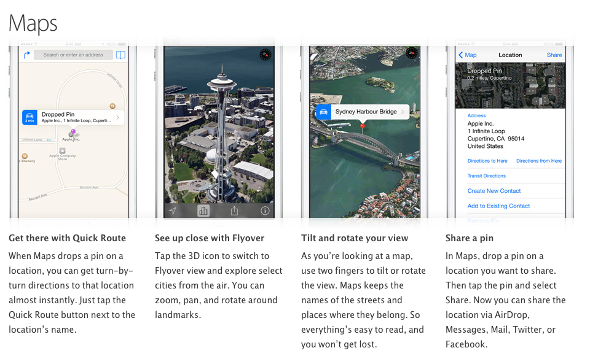The width and height of the screenshot is (598, 364).
Task: Tap Share in the Location navigation bar
Action: pos(554,55)
